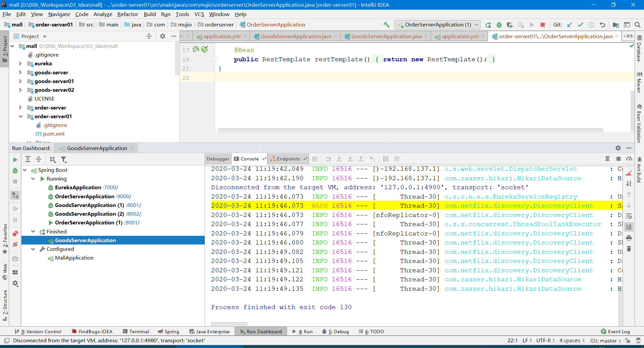Screen dimensions: 644x348
Task: Open Event Log panel
Action: 615,332
